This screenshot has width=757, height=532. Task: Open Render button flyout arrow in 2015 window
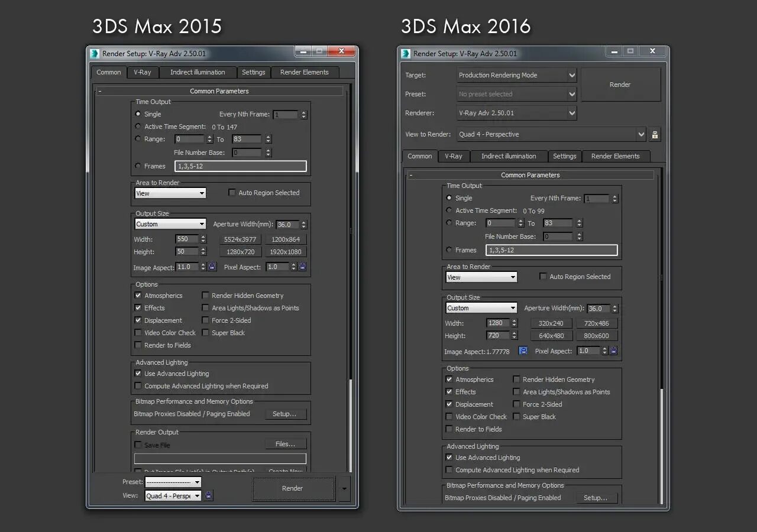[x=345, y=489]
